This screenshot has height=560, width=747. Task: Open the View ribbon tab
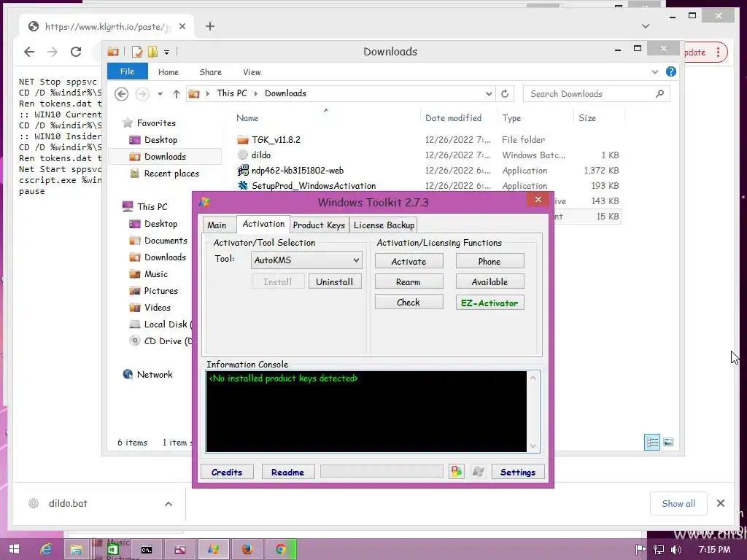point(252,72)
